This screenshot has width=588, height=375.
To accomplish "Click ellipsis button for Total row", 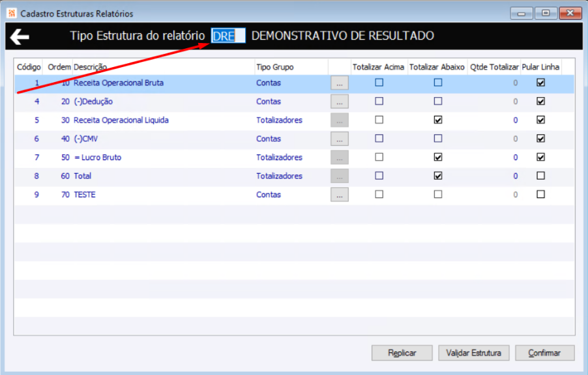I will (x=340, y=176).
